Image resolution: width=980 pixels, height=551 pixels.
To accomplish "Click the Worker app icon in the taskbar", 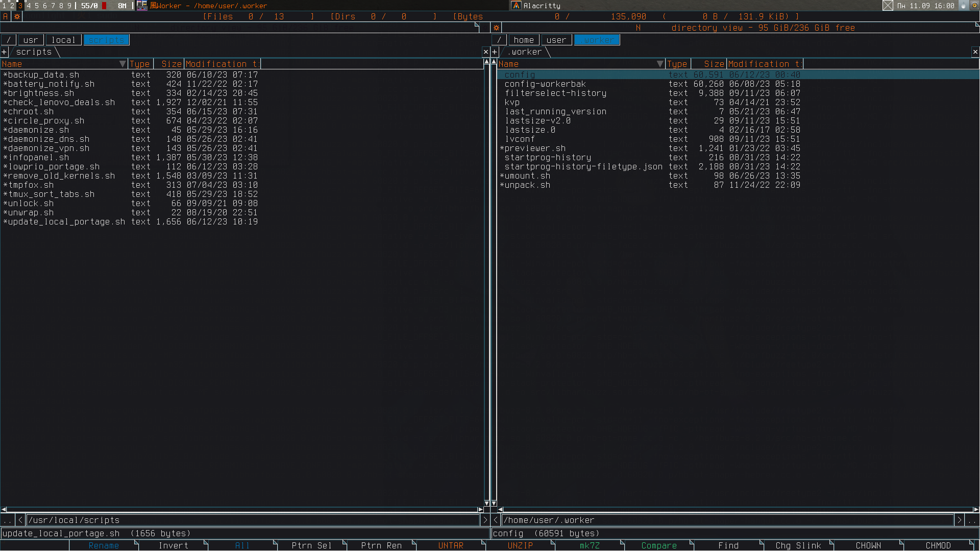I will pyautogui.click(x=142, y=6).
